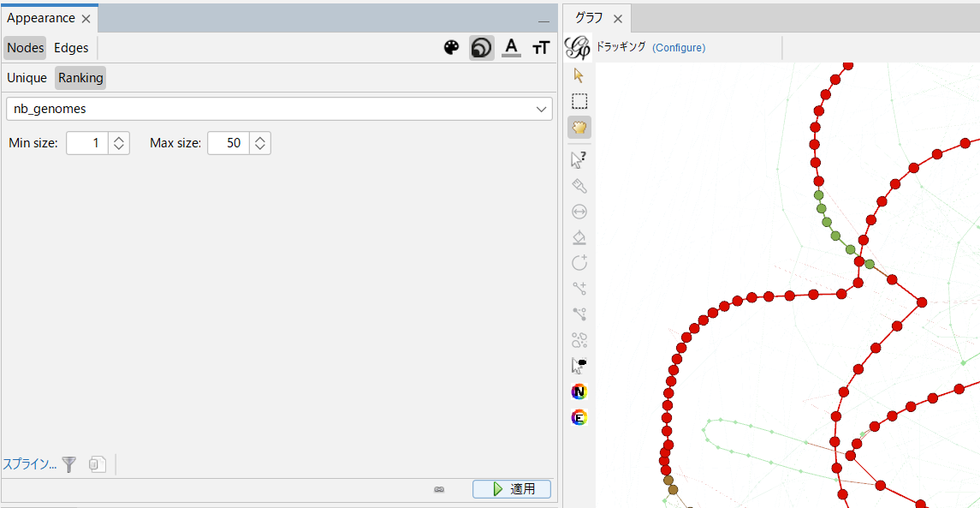Switch to Unique mode

coord(27,77)
